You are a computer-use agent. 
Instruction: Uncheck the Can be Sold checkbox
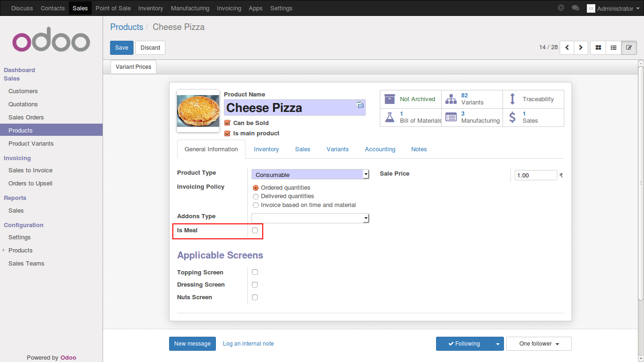tap(228, 123)
